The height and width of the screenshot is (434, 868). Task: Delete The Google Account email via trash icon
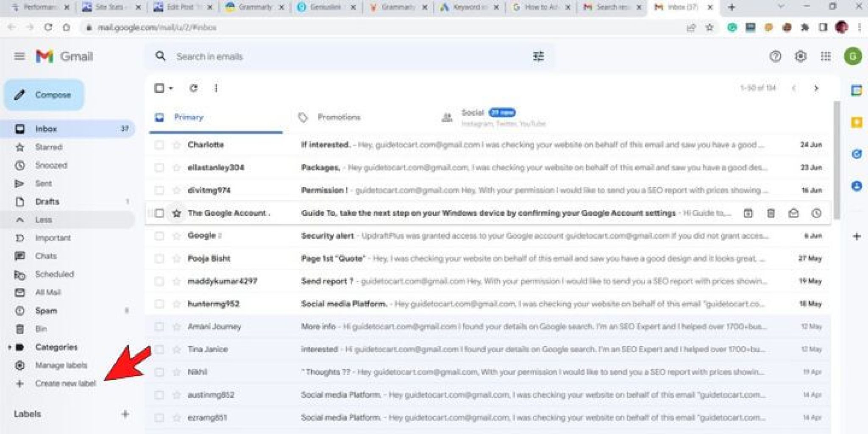pos(771,213)
